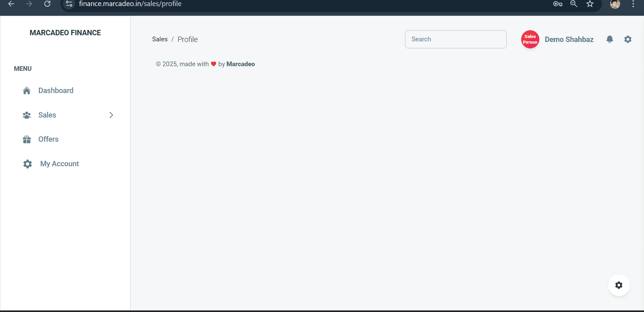Click the Sales people icon in sidebar
644x312 pixels.
(x=27, y=115)
